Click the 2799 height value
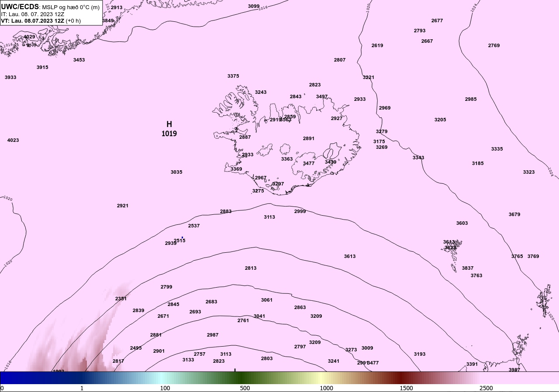 [x=166, y=287]
